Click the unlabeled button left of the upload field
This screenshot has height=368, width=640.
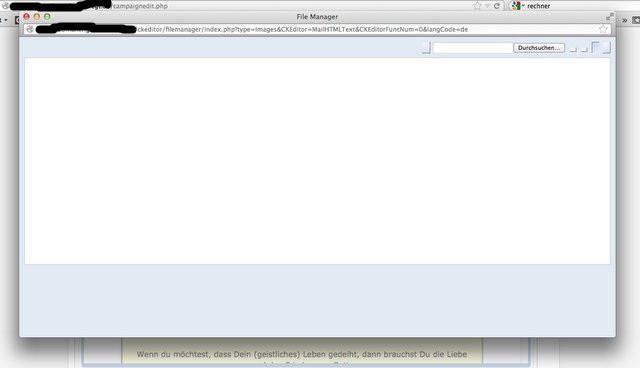(426, 48)
